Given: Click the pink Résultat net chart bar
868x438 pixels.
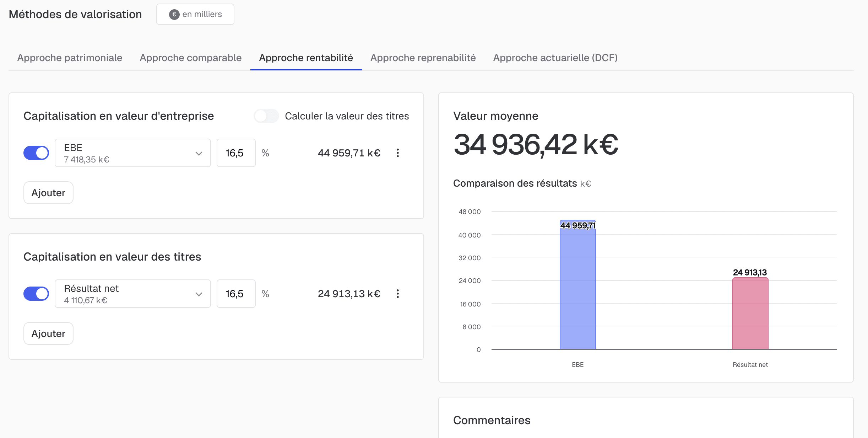Looking at the screenshot, I should click(750, 314).
